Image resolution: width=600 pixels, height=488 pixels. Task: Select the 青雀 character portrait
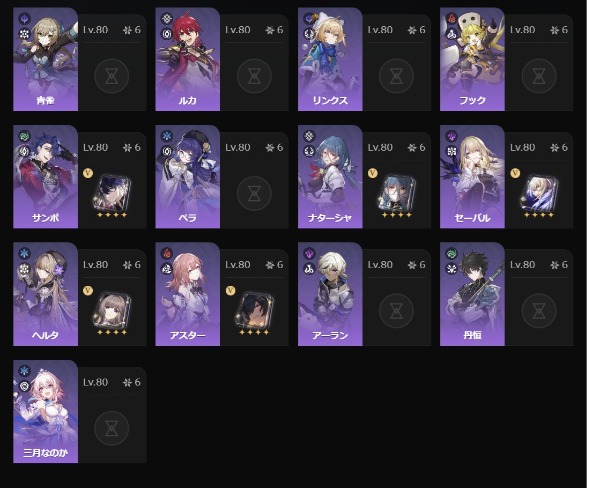[46, 59]
